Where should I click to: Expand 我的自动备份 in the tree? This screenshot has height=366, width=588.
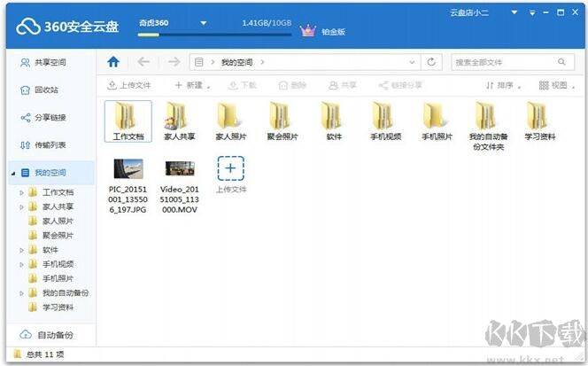coord(21,293)
